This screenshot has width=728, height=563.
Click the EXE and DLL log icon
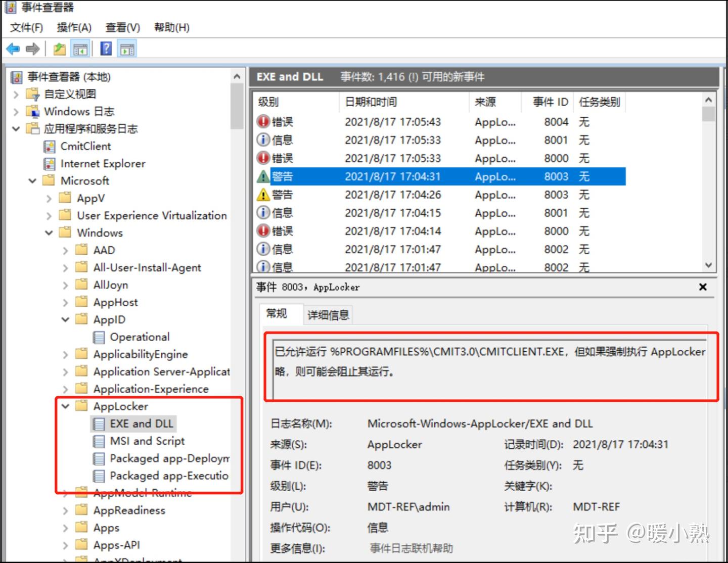click(x=99, y=424)
